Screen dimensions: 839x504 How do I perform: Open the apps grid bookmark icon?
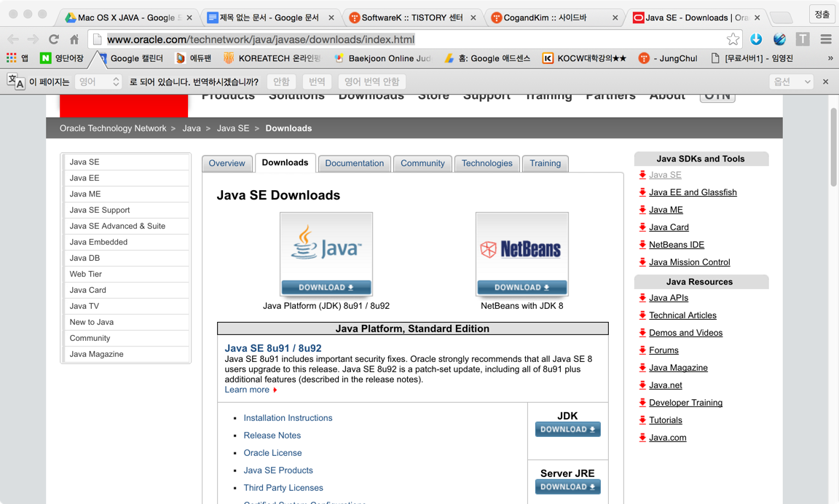click(x=11, y=58)
